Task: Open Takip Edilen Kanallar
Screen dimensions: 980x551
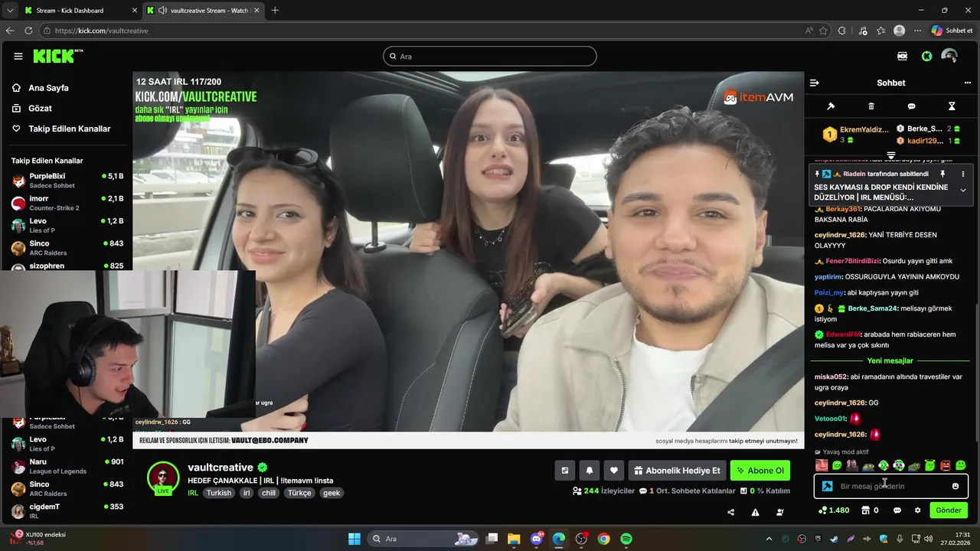Action: pyautogui.click(x=69, y=129)
